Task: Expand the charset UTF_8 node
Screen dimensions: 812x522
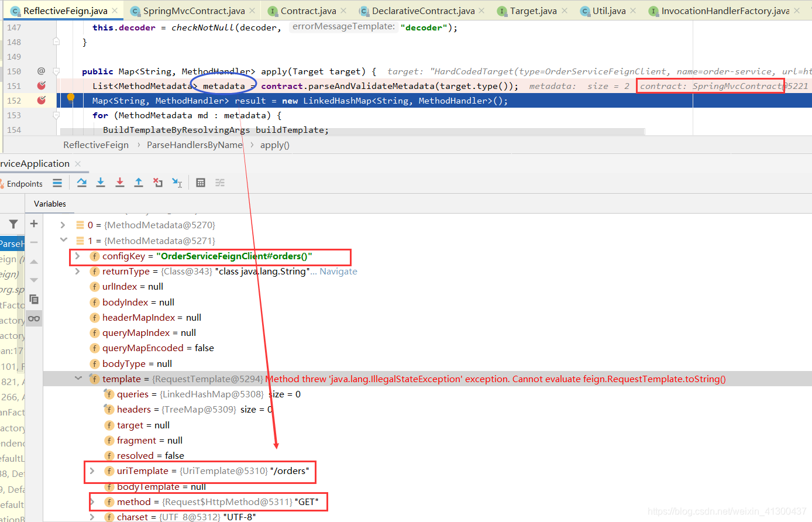Action: pyautogui.click(x=92, y=517)
